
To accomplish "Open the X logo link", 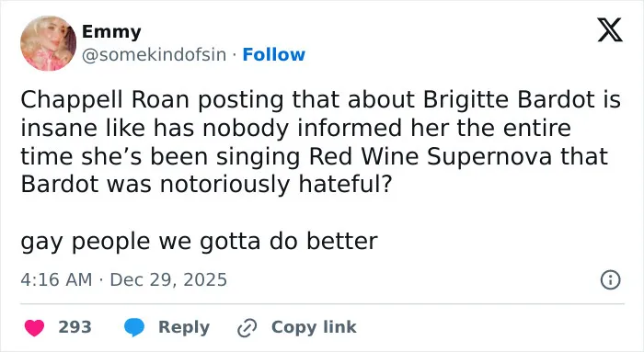I will pyautogui.click(x=610, y=30).
